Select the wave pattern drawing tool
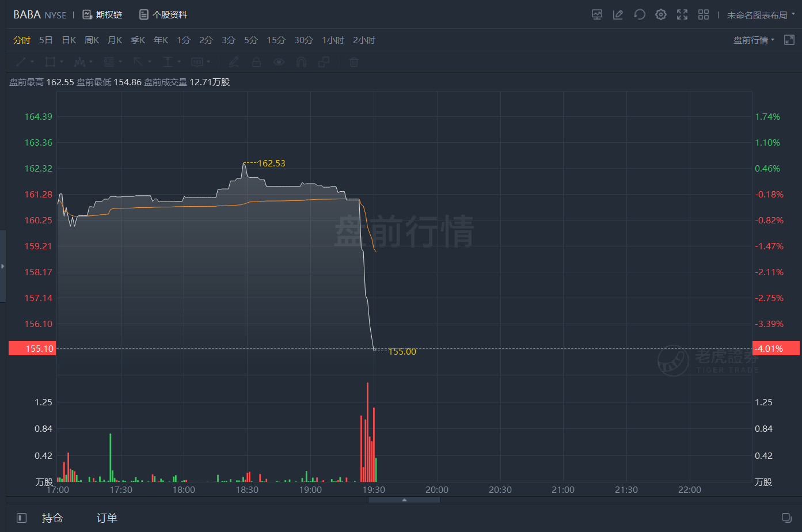The width and height of the screenshot is (802, 532). pyautogui.click(x=80, y=62)
